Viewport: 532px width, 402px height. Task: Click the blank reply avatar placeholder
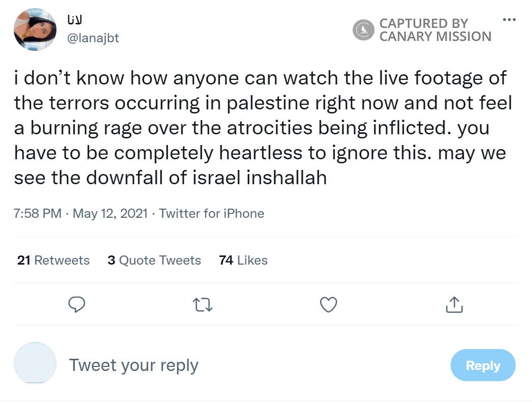[35, 363]
